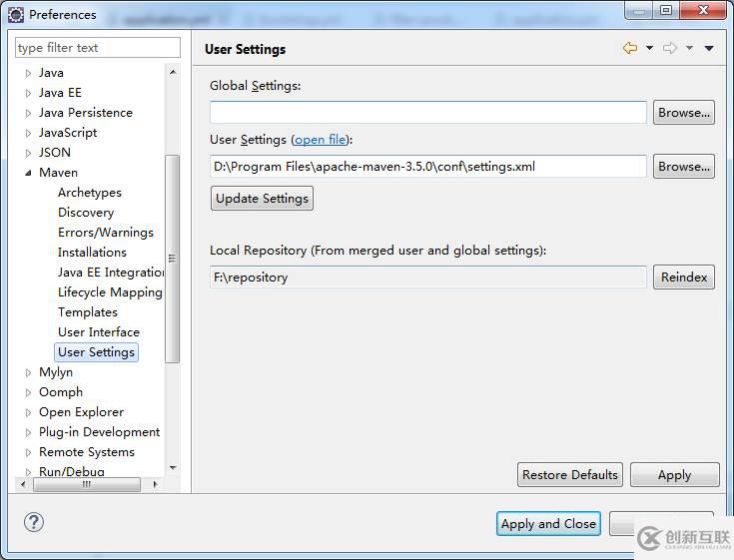Click the Update Settings button

pos(262,199)
